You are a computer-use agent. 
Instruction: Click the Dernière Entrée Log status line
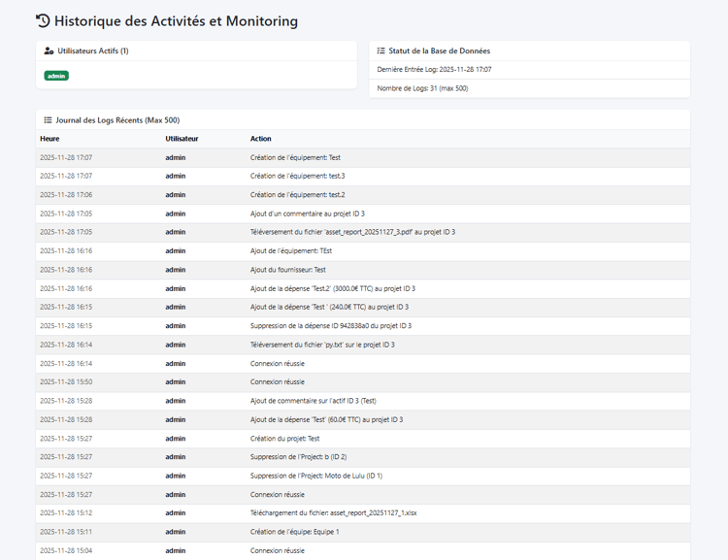(434, 70)
